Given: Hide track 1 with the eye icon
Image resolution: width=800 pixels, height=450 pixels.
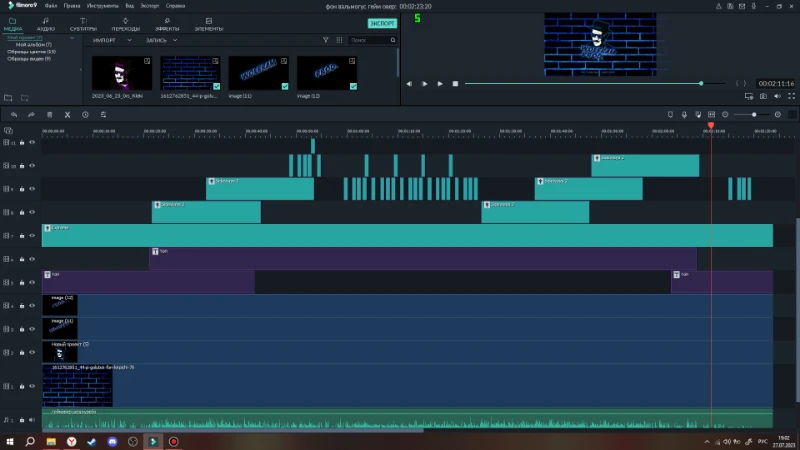Looking at the screenshot, I should point(32,386).
